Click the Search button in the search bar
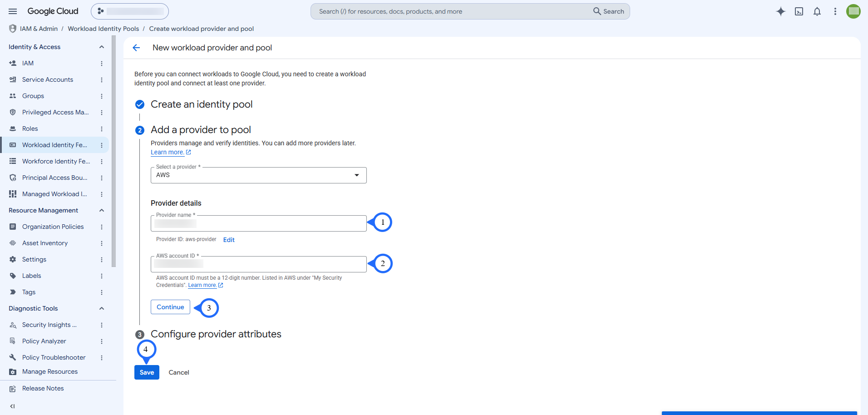The width and height of the screenshot is (868, 415). [x=609, y=11]
